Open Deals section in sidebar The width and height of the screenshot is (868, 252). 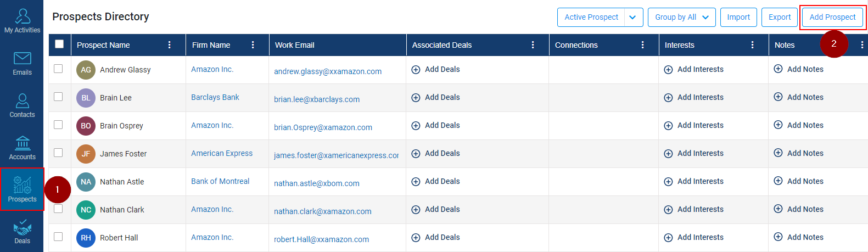point(22,232)
